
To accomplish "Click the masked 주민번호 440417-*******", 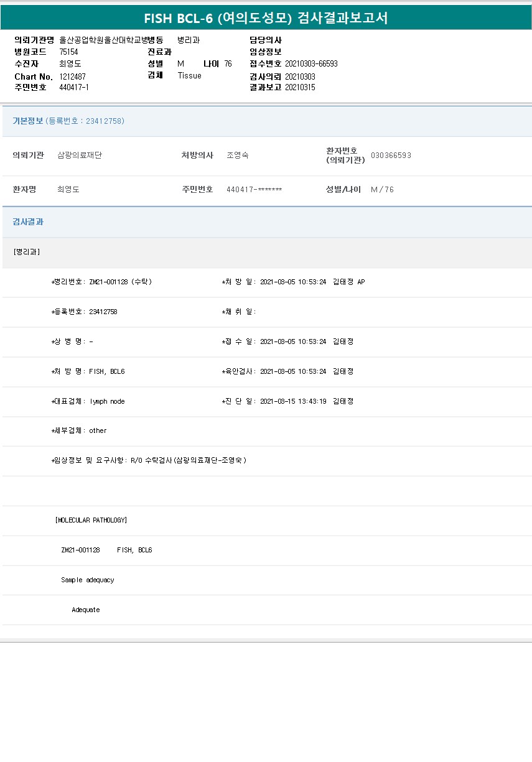I will click(x=254, y=190).
